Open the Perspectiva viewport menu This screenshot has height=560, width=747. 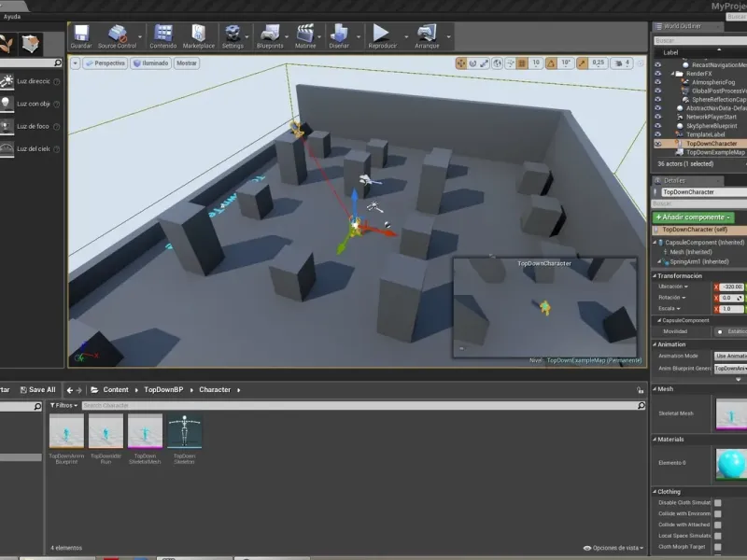(x=106, y=63)
